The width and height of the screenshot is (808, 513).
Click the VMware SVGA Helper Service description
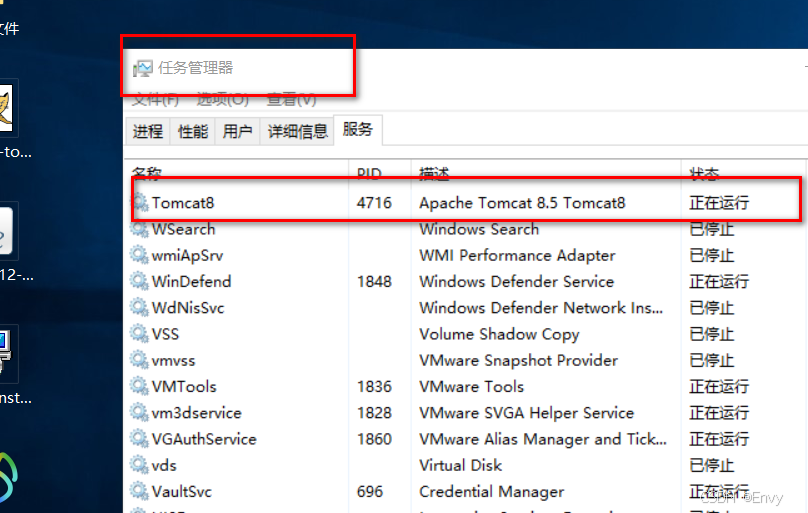click(527, 413)
